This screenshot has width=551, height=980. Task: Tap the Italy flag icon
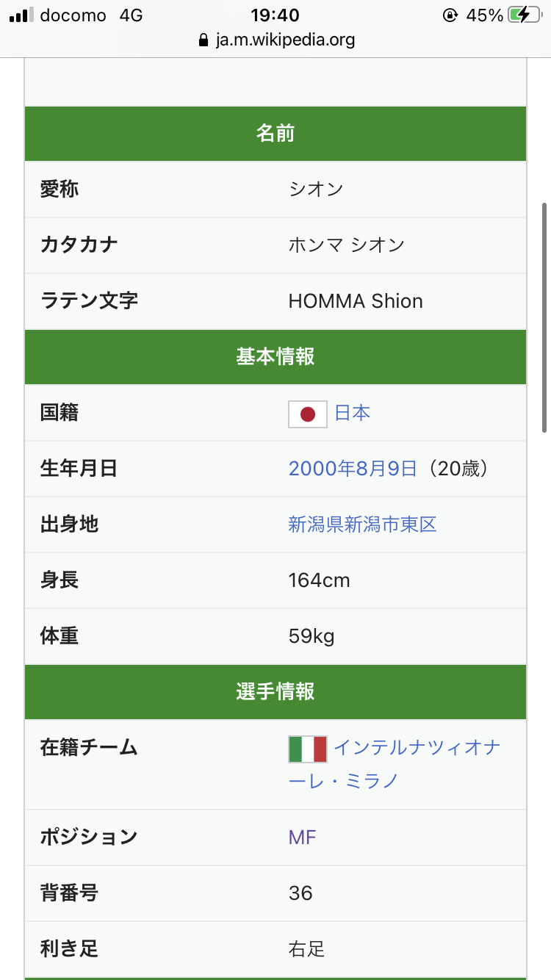click(308, 749)
